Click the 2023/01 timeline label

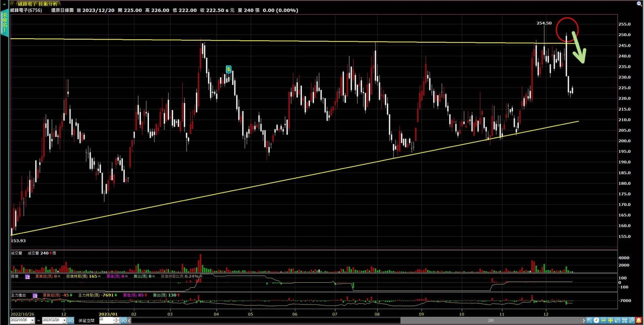coord(108,313)
